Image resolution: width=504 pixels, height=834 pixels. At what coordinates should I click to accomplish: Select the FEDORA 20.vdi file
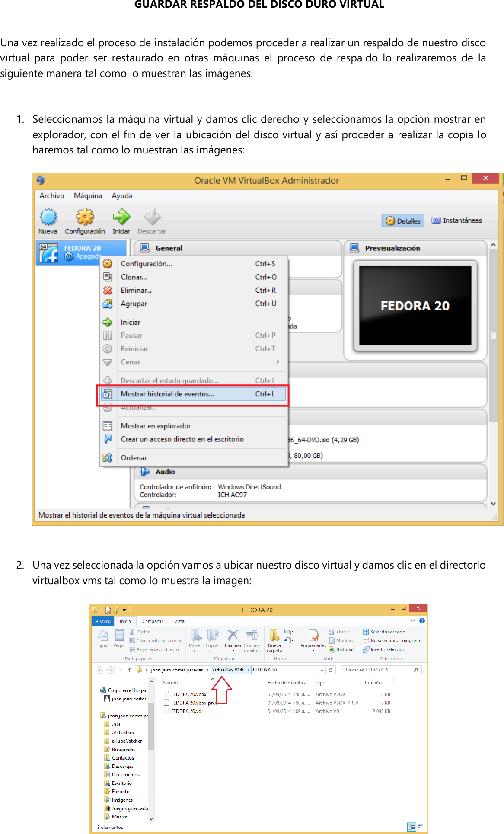[x=277, y=712]
